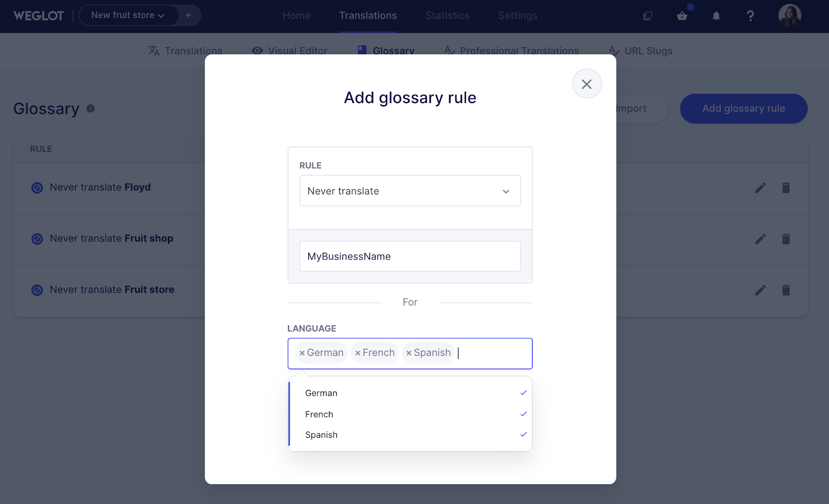The height and width of the screenshot is (504, 829).
Task: Deselect French in the language list
Action: [x=410, y=414]
